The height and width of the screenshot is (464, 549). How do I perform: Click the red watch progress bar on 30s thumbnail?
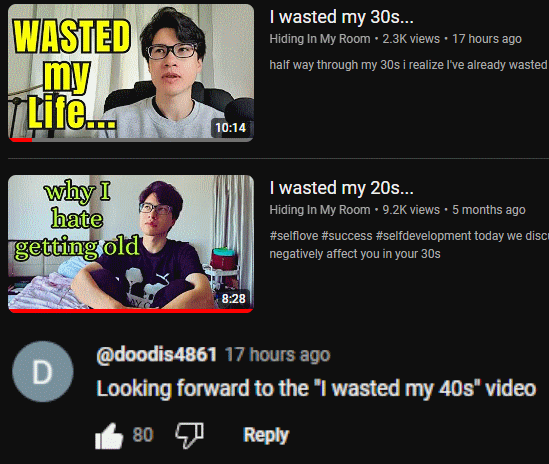tap(21, 140)
